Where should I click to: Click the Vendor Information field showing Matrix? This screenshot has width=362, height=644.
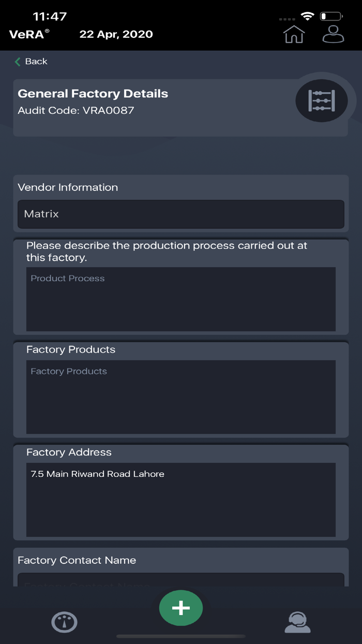coord(181,214)
